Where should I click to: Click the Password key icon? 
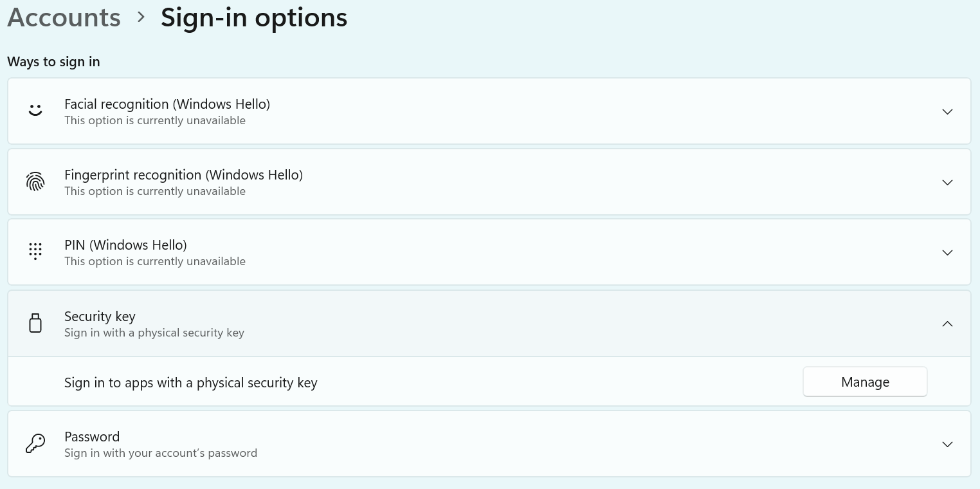(x=35, y=444)
